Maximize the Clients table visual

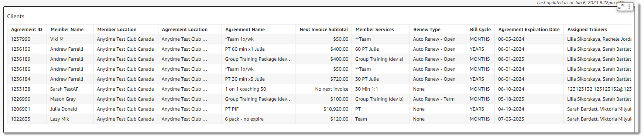[621, 7]
